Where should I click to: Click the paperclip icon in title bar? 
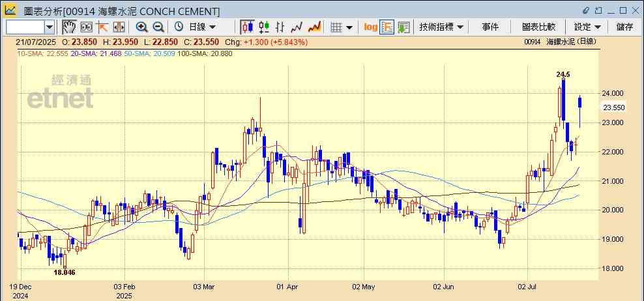(587, 10)
